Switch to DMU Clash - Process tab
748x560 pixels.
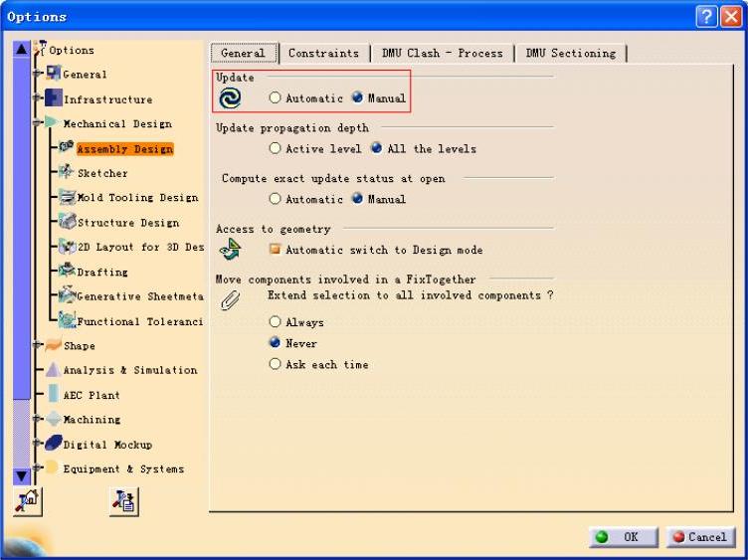[x=443, y=53]
